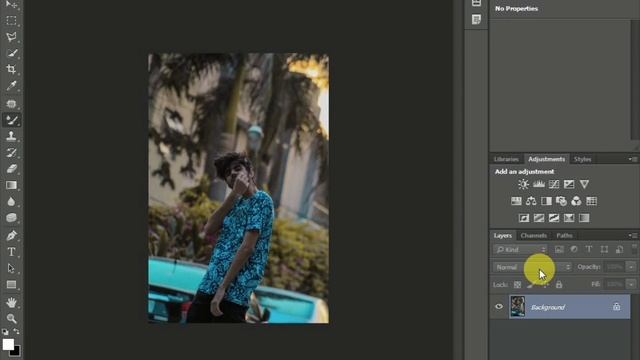Toggle filter for shape layers
640x360 pixels.
[x=604, y=249]
